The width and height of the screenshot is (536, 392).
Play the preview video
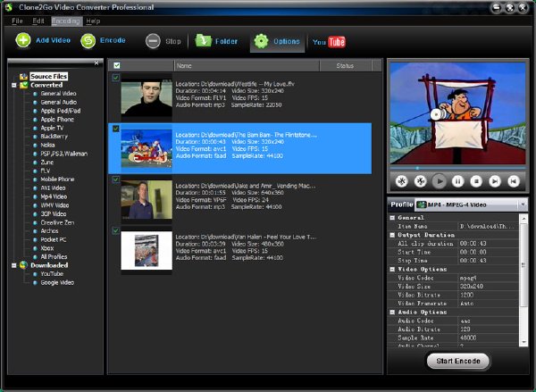pos(440,181)
